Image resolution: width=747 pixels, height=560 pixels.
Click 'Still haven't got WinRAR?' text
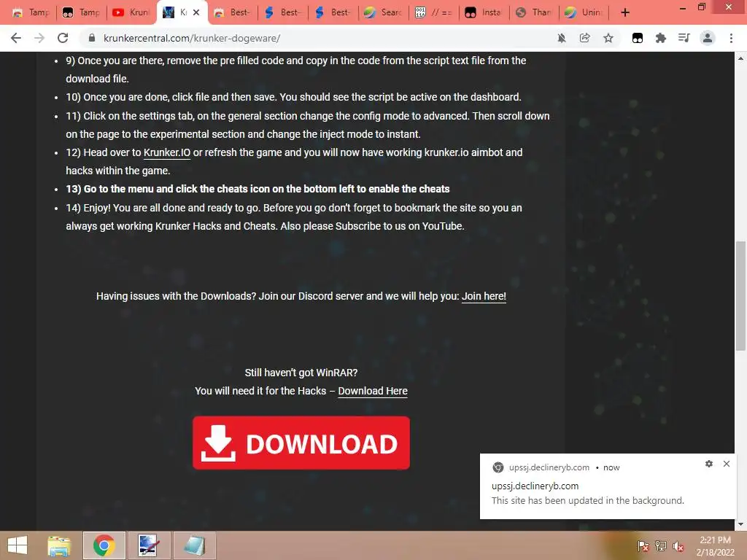pos(301,373)
